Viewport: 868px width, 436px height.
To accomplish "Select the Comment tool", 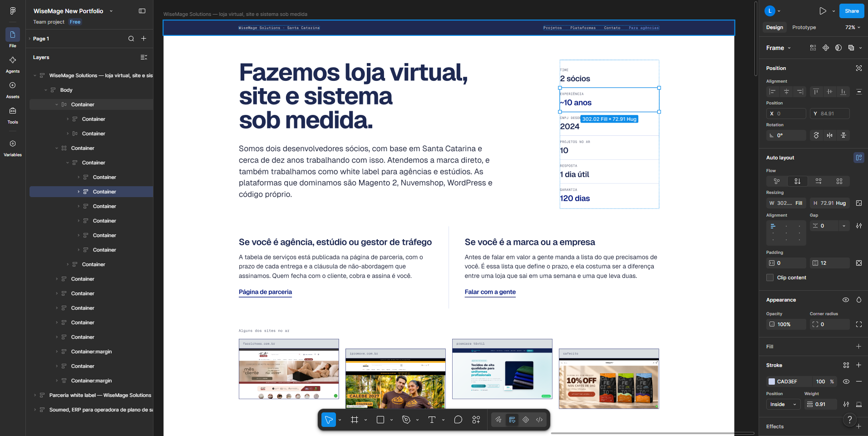I will click(458, 420).
